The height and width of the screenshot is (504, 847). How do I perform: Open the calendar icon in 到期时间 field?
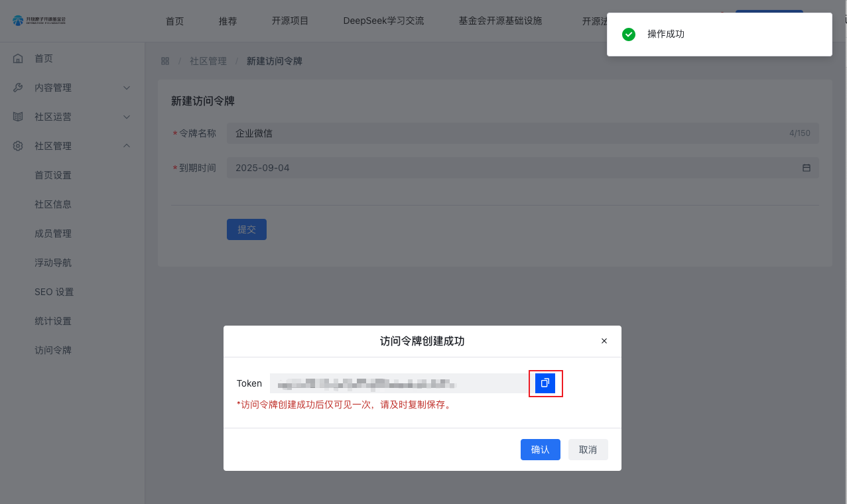tap(807, 168)
